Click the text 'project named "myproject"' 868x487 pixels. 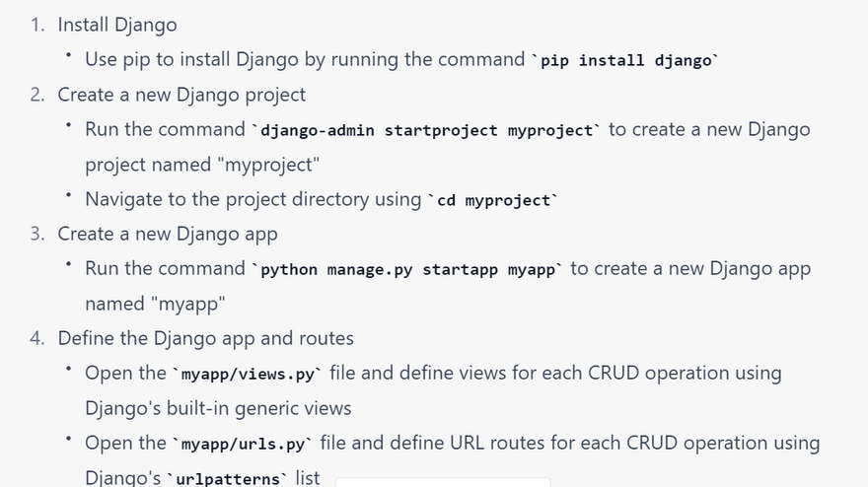click(202, 165)
